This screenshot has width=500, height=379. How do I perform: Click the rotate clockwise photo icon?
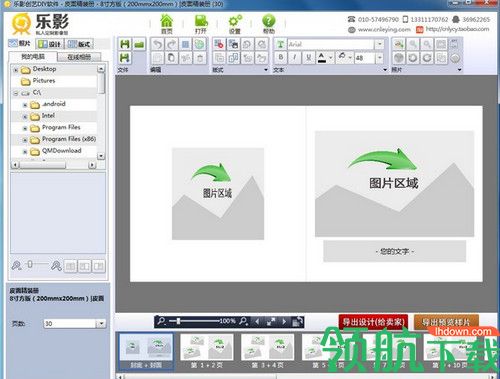pyautogui.click(x=427, y=58)
